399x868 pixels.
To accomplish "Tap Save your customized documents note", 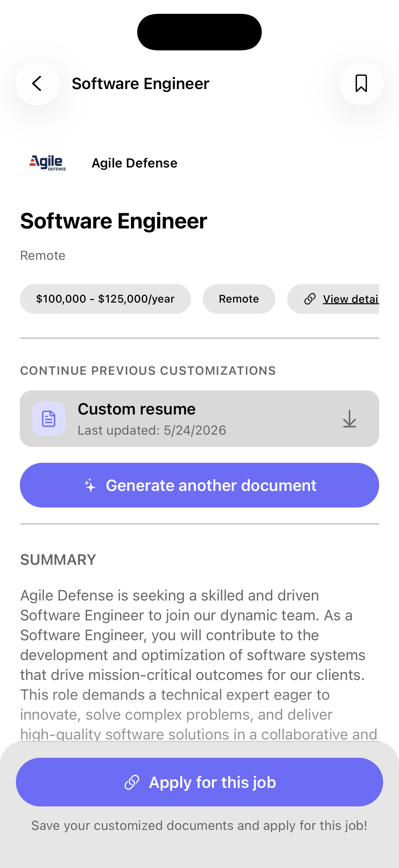I will 199,826.
